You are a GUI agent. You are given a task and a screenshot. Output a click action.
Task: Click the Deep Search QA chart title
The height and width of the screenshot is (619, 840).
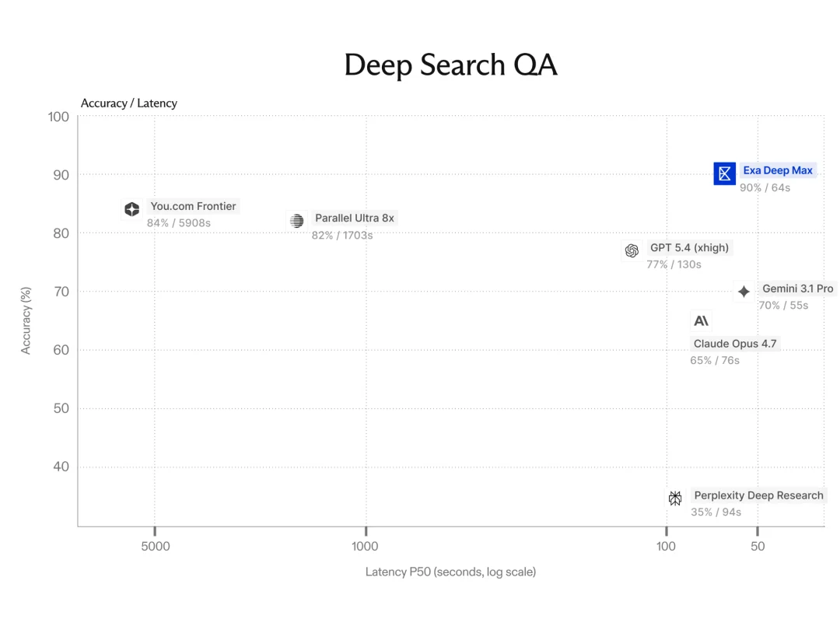point(450,65)
